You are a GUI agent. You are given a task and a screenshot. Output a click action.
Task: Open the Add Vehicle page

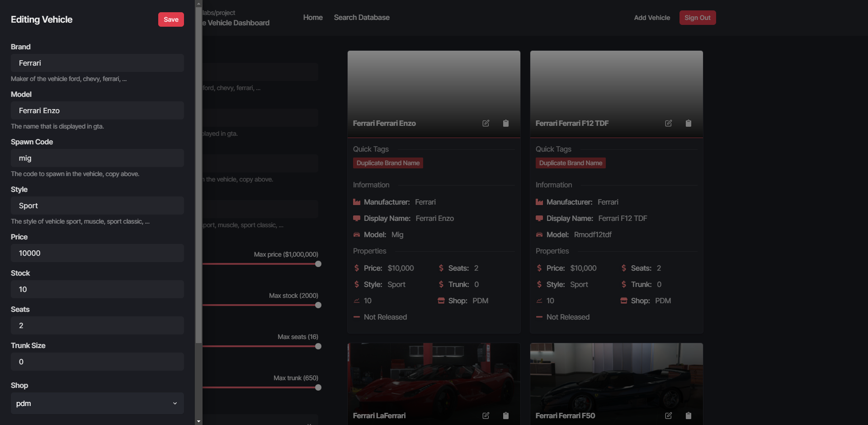(652, 17)
